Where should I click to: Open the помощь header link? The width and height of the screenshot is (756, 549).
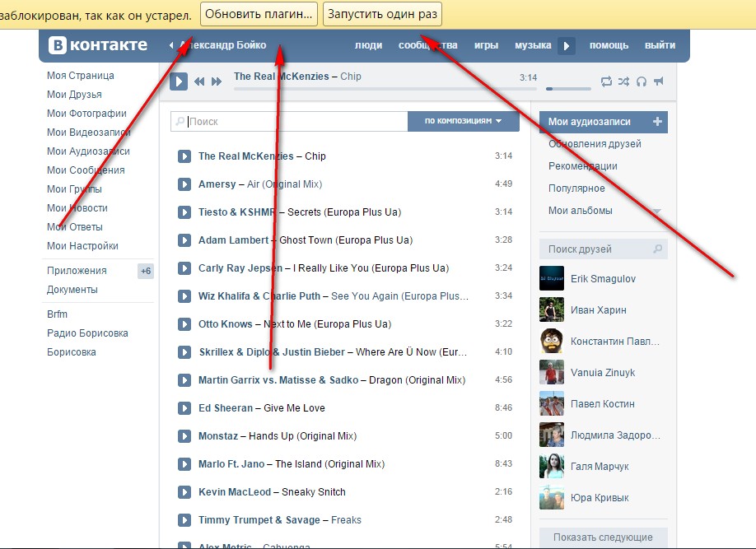pos(609,45)
